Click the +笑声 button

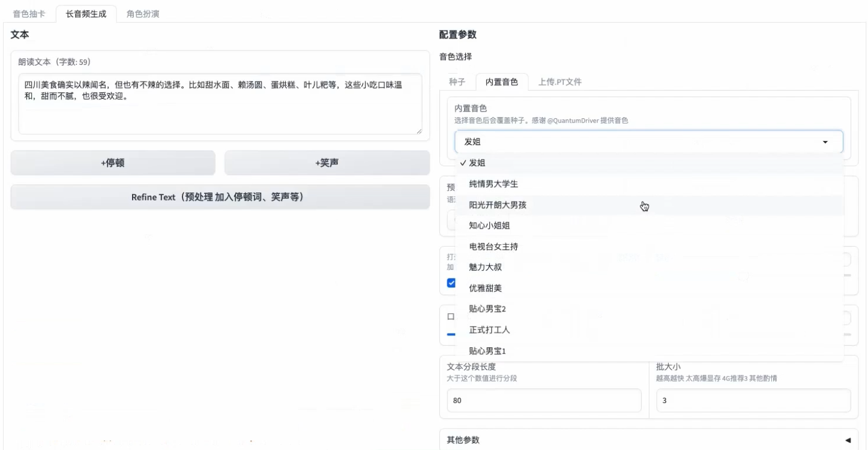click(x=327, y=163)
